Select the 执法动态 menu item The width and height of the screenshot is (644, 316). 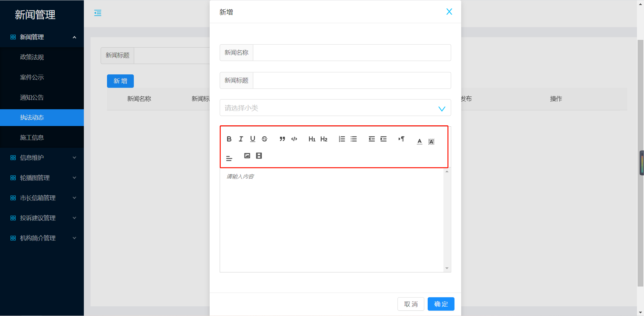point(42,118)
